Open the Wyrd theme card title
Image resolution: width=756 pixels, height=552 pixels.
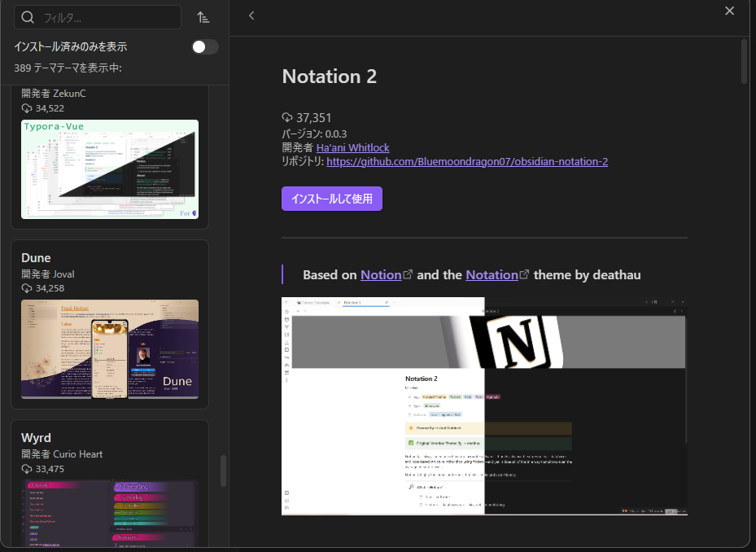pos(37,438)
